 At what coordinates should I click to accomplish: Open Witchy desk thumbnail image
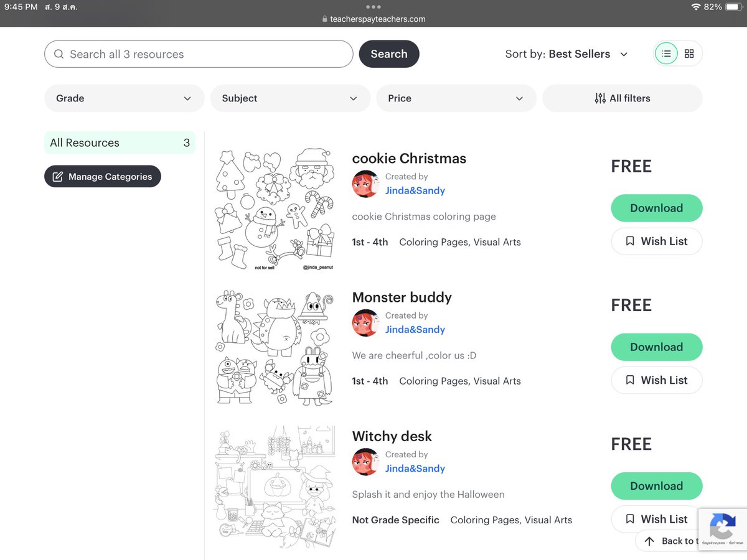click(x=275, y=487)
